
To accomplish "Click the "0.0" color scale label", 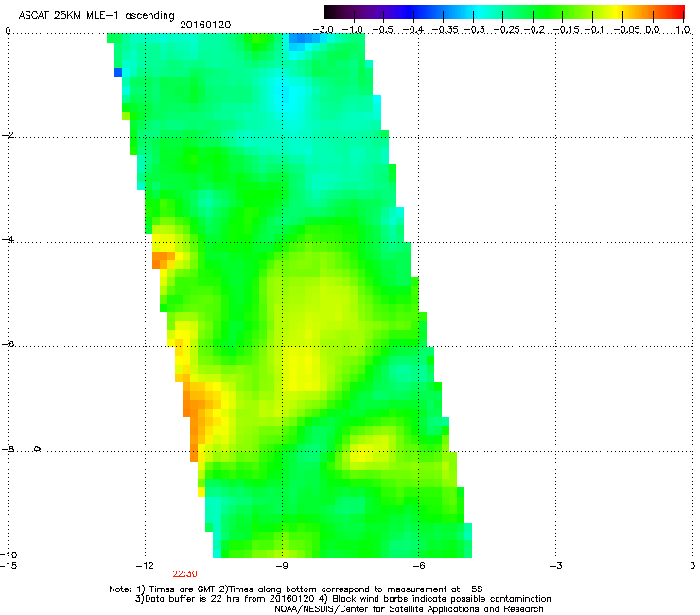I will [653, 30].
